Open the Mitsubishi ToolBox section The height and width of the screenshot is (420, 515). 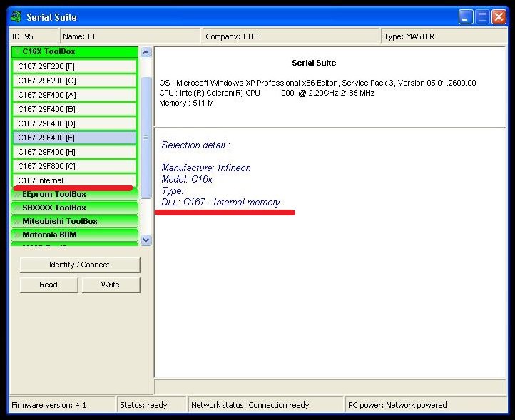(x=74, y=222)
